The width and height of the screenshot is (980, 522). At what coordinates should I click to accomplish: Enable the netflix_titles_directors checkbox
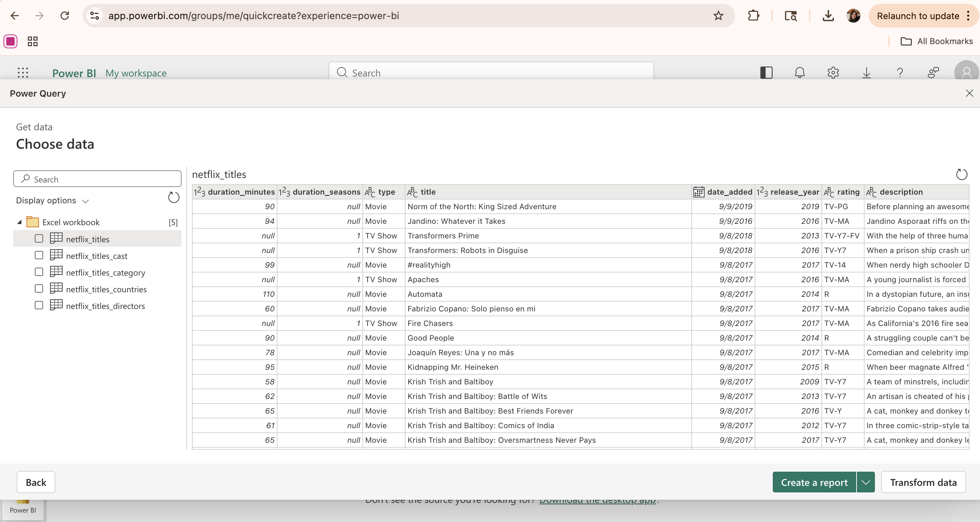click(x=39, y=306)
